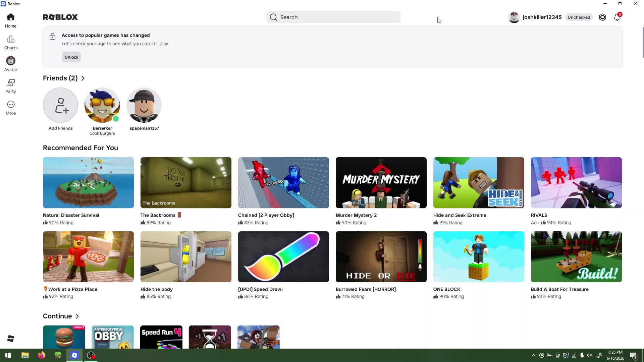Viewport: 644px width, 362px height.
Task: Click the microphone tray icon
Action: click(x=582, y=355)
